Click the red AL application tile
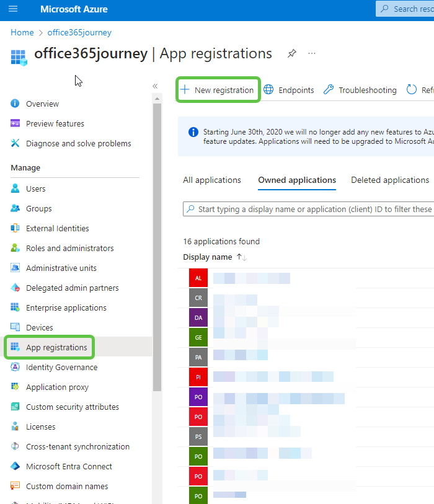Viewport: 434px width, 504px height. 197,278
